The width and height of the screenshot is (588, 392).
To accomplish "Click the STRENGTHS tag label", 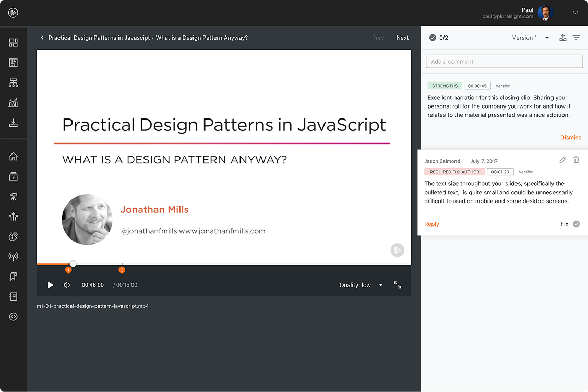I will pyautogui.click(x=445, y=86).
